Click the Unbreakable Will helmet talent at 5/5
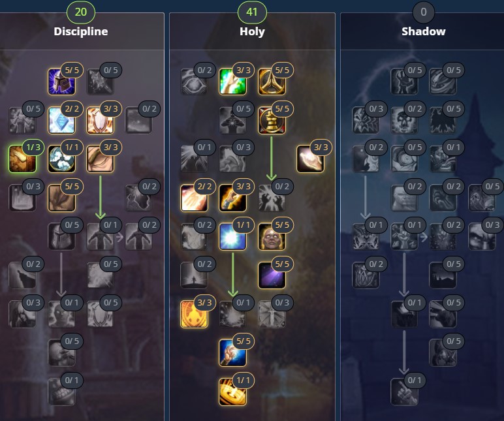504x421 pixels. coord(61,82)
